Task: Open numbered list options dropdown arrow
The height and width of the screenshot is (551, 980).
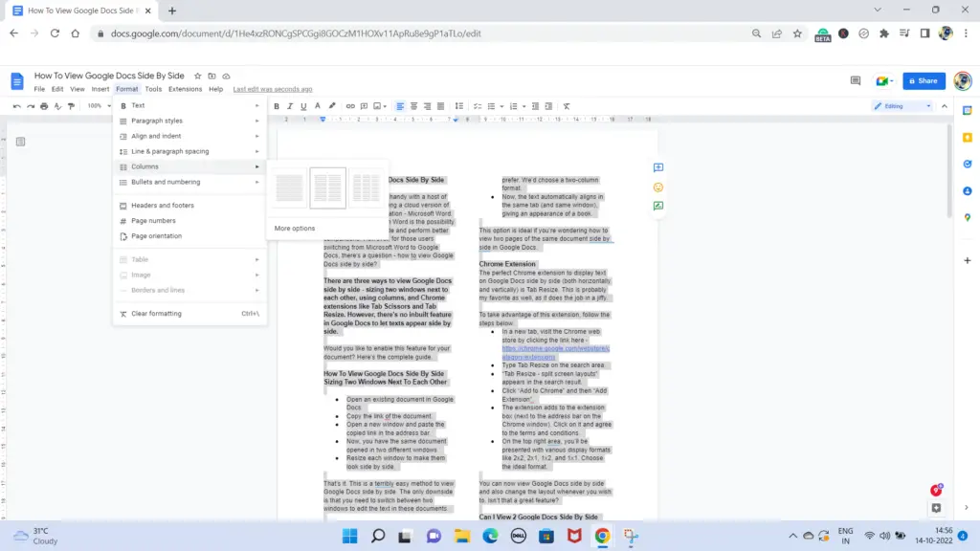Action: (x=523, y=106)
